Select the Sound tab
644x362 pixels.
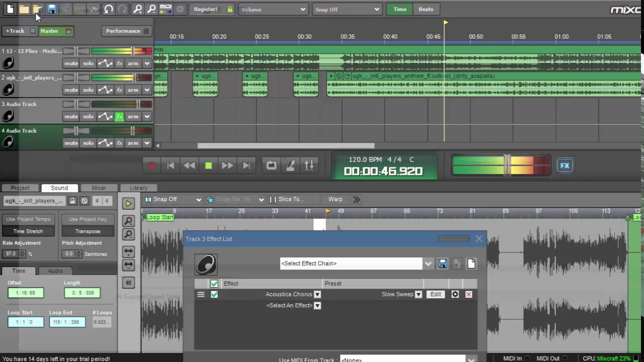coord(59,188)
